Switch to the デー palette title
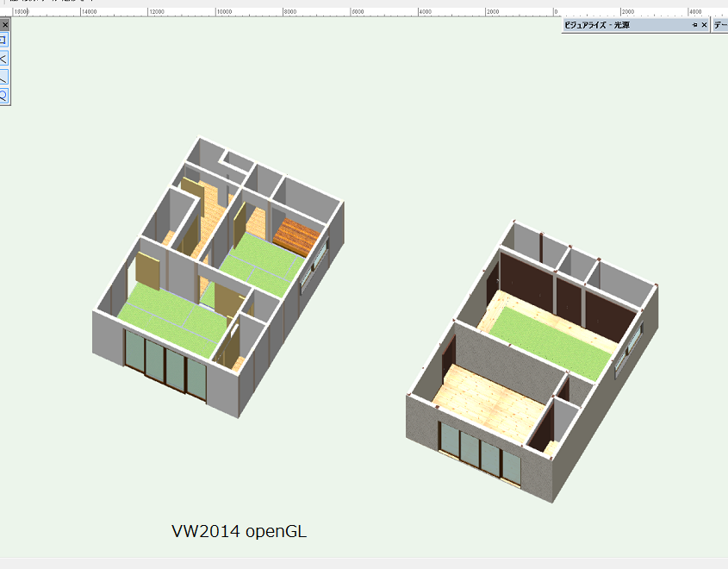Screen dimensions: 728x569 tap(720, 26)
